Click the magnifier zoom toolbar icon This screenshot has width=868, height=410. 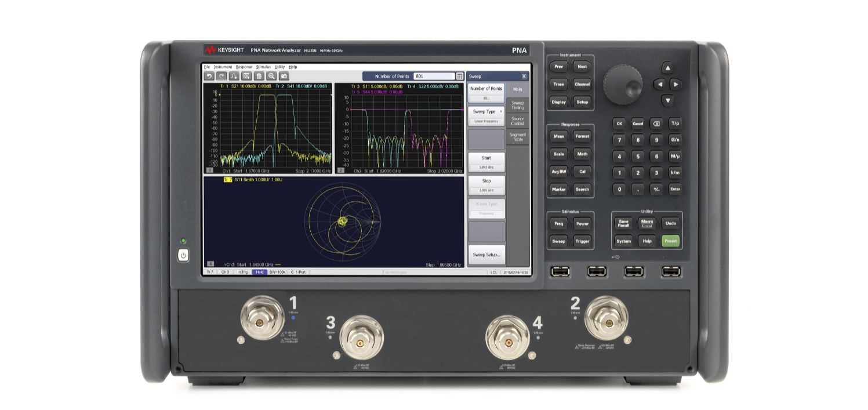(x=271, y=76)
